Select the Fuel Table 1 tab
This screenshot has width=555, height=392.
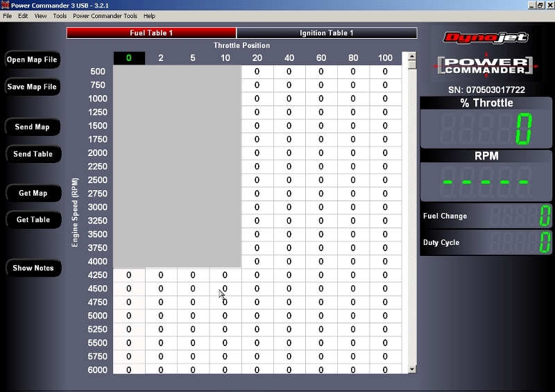pos(151,33)
